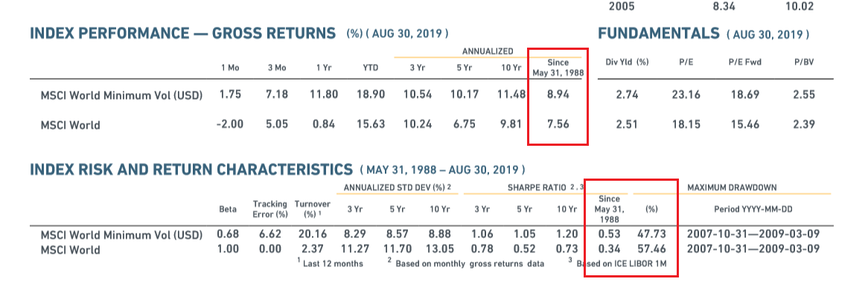Select the Maximum Drawdown header

pyautogui.click(x=753, y=187)
